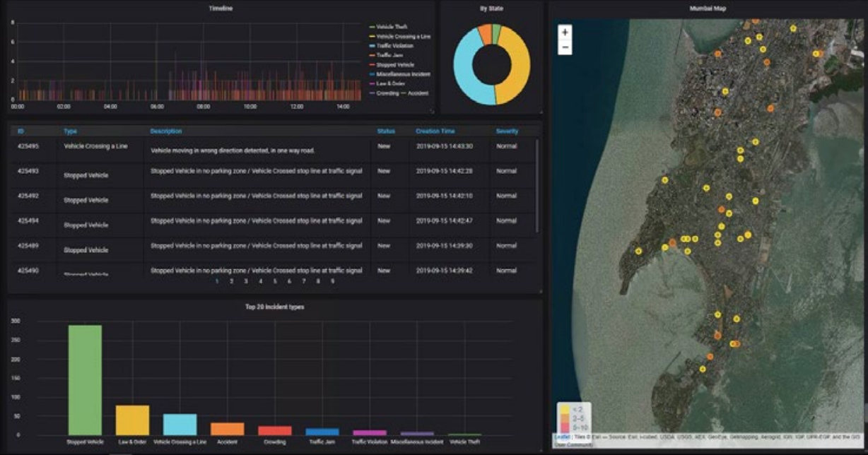Click the yellow Law & Order bar

132,420
